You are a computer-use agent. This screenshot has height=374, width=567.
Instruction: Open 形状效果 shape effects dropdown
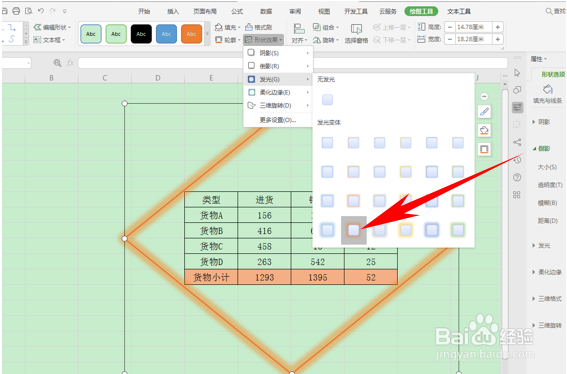[264, 40]
